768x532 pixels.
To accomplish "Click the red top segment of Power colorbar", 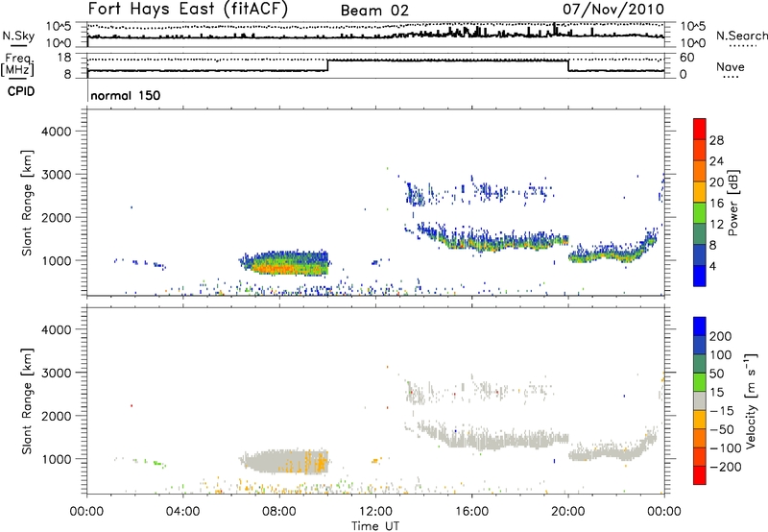I will [700, 129].
